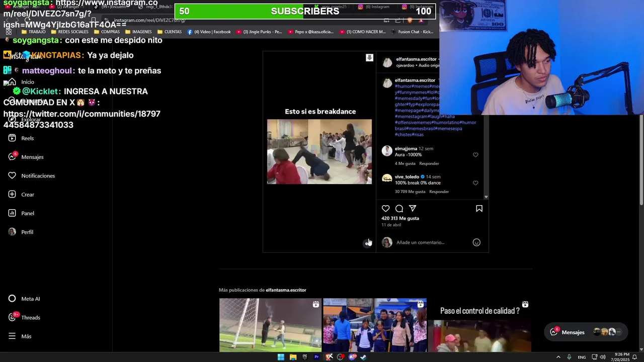This screenshot has width=644, height=362.
Task: Open Steam from the taskbar
Action: (364, 357)
